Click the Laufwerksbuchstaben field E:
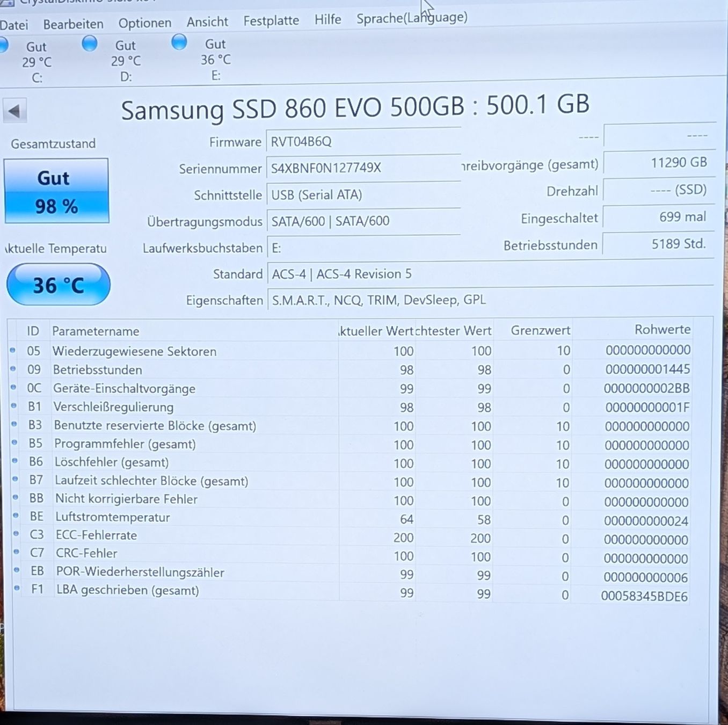The width and height of the screenshot is (728, 725). click(x=363, y=248)
